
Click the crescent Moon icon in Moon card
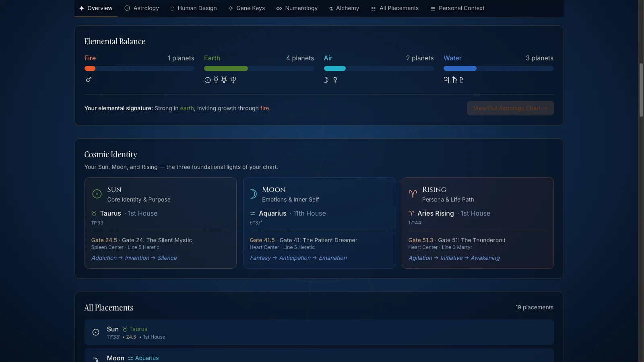253,194
